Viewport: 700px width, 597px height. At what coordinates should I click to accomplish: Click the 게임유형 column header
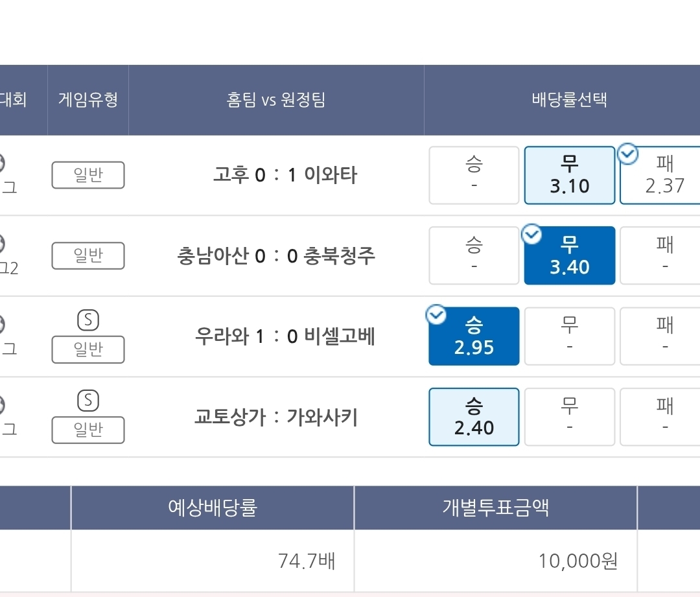(x=88, y=100)
